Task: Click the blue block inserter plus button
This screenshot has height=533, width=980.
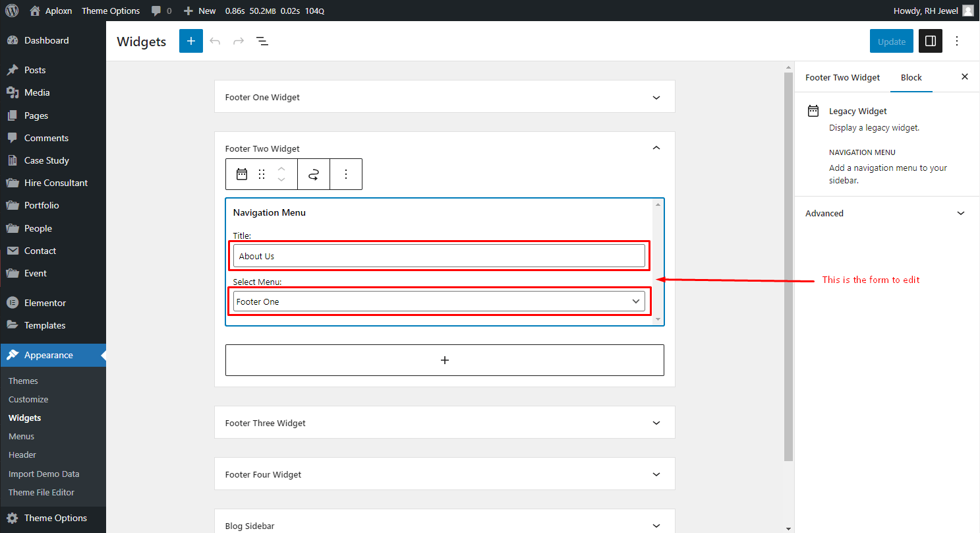Action: click(x=191, y=41)
